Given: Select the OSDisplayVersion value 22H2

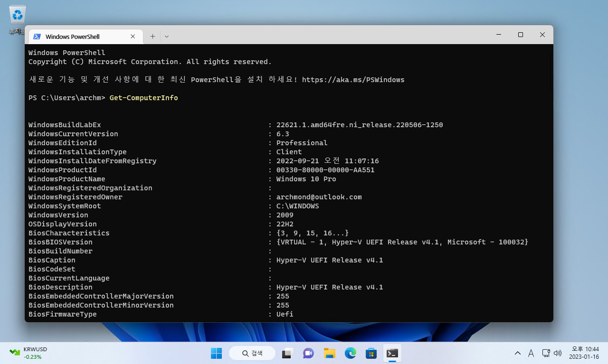Looking at the screenshot, I should tap(285, 224).
